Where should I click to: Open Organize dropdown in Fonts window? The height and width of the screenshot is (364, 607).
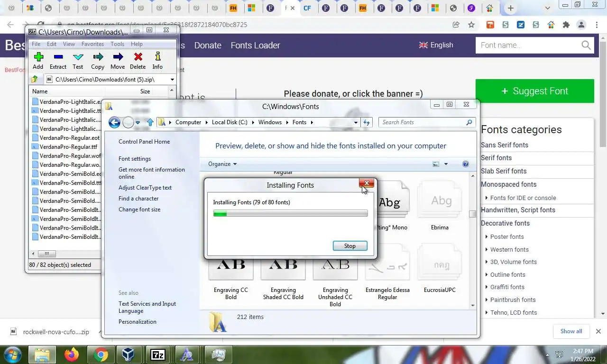pos(222,164)
